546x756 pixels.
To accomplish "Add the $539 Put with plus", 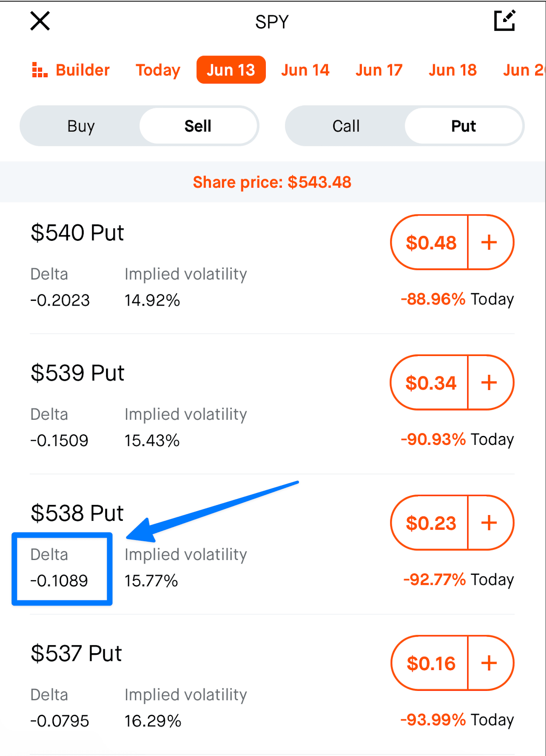I will coord(490,383).
